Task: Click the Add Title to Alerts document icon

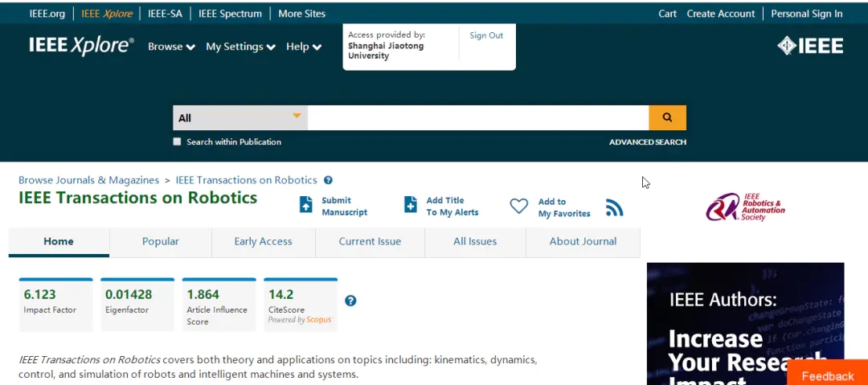Action: tap(410, 204)
